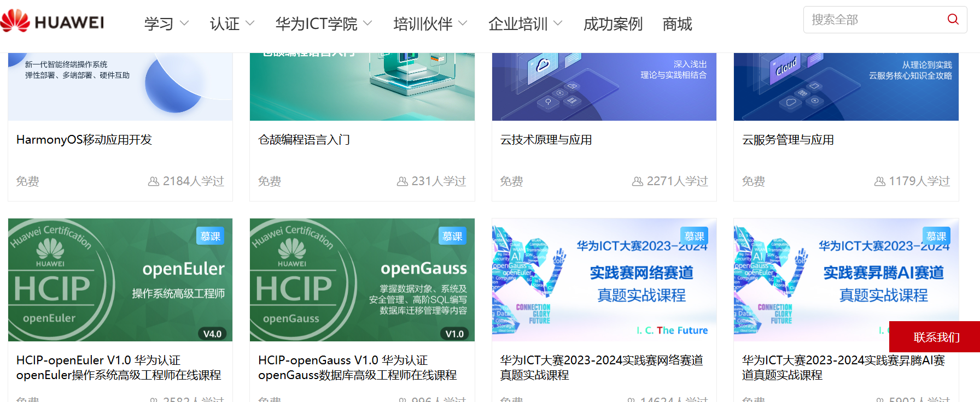Viewport: 980px width, 402px height.
Task: Click 慕课 badge on 实践赛网络赛道 card
Action: click(x=695, y=236)
